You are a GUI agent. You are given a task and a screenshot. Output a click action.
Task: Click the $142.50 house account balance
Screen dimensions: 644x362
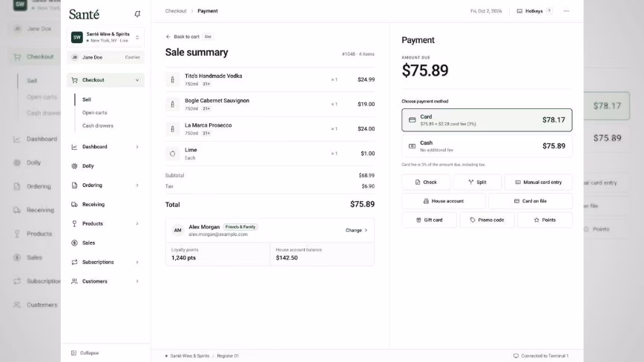point(286,257)
